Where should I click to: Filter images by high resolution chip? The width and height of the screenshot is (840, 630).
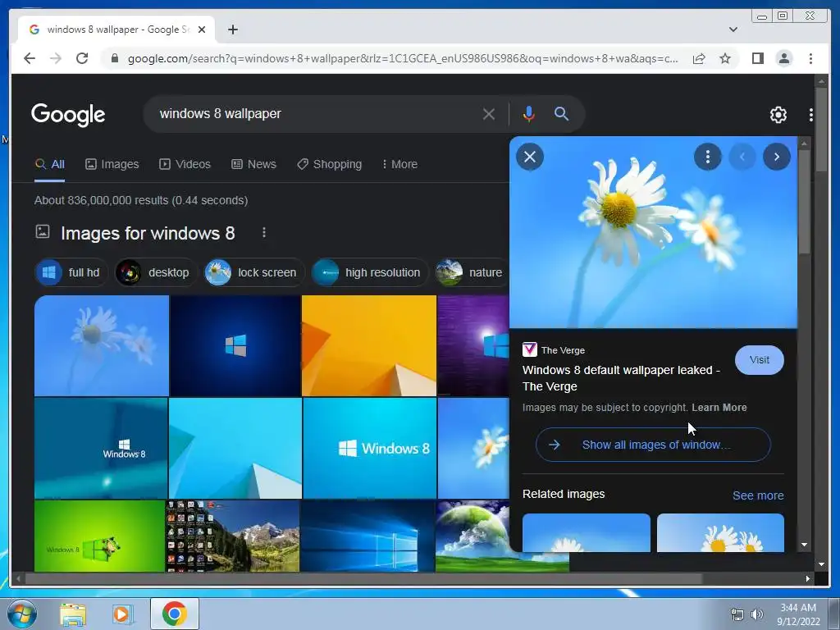tap(370, 272)
